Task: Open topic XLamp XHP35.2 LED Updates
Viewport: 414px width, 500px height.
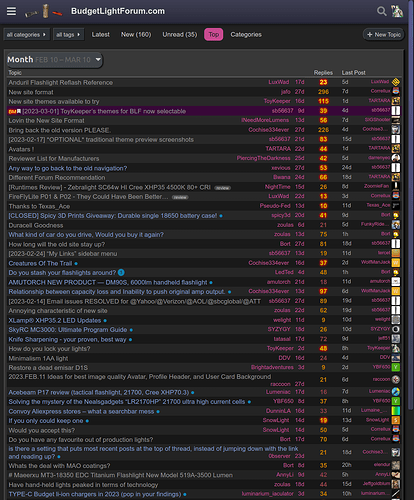Action: pyautogui.click(x=55, y=320)
